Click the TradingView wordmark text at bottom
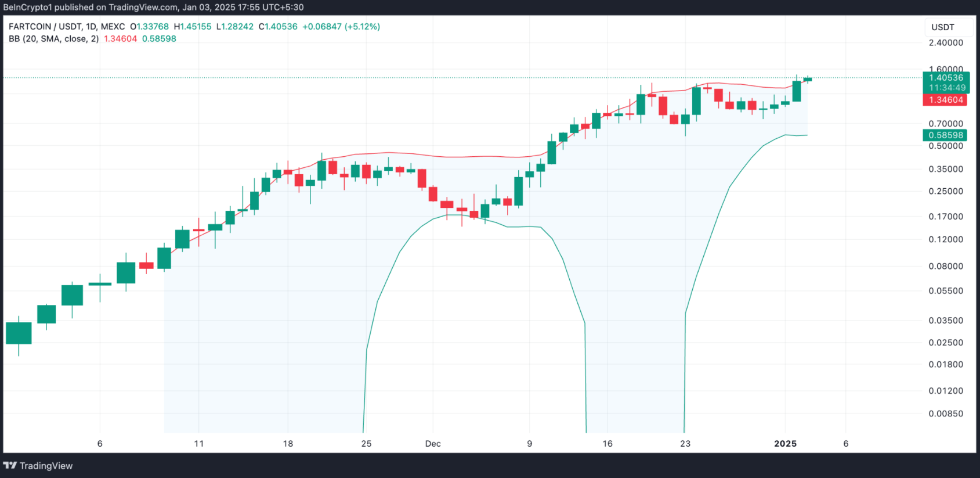The image size is (980, 478). [x=46, y=466]
